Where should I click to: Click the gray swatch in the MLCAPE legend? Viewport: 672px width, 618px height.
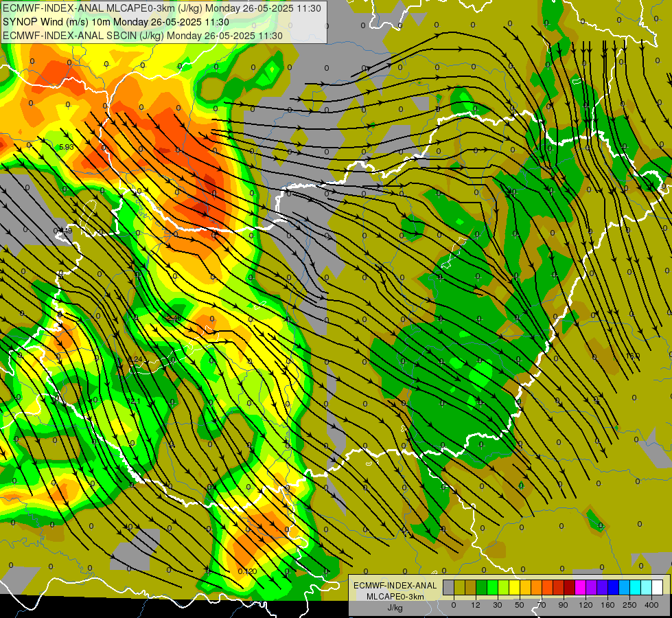pyautogui.click(x=448, y=588)
